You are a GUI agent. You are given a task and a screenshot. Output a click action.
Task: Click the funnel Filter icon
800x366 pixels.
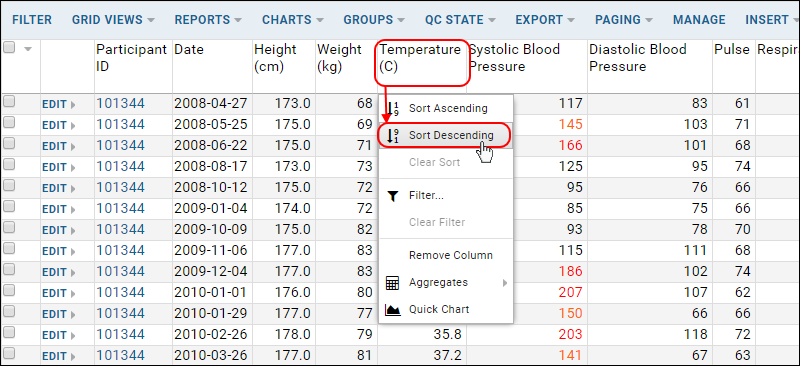tap(392, 196)
